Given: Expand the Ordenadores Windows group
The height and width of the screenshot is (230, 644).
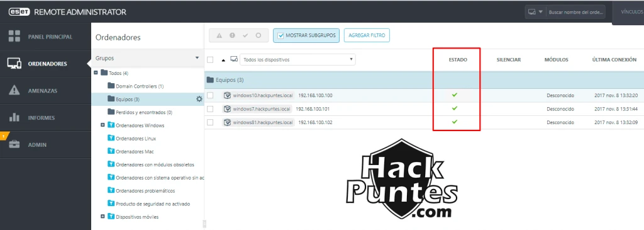Looking at the screenshot, I should (103, 125).
